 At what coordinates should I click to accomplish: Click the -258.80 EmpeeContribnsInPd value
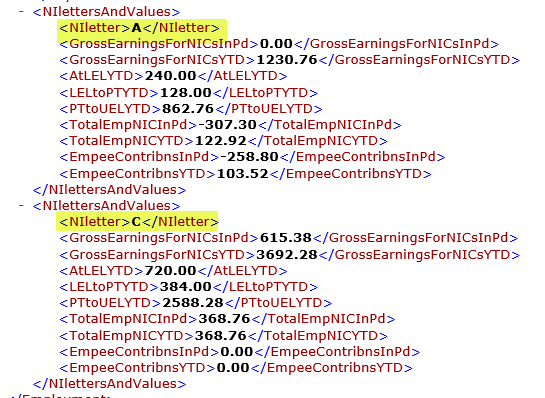(250, 157)
